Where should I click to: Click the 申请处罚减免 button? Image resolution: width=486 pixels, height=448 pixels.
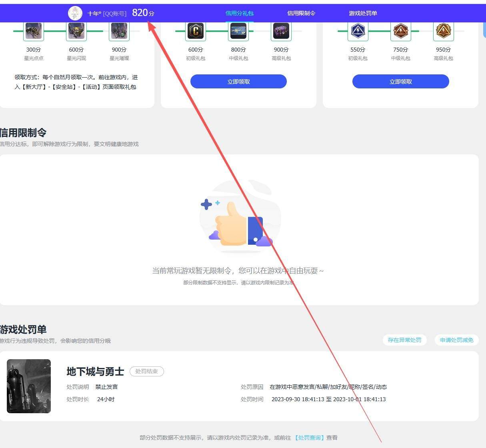pyautogui.click(x=457, y=340)
